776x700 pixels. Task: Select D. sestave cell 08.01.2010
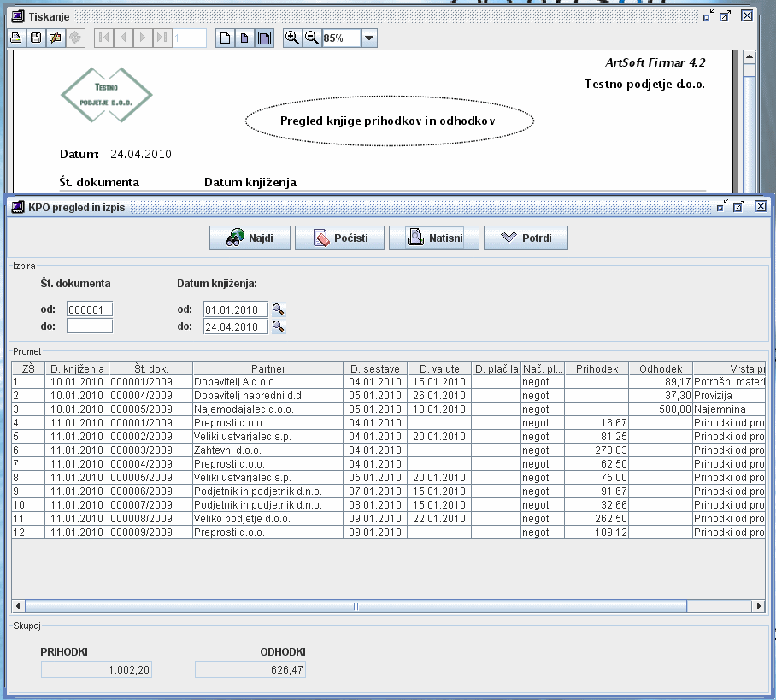point(375,505)
